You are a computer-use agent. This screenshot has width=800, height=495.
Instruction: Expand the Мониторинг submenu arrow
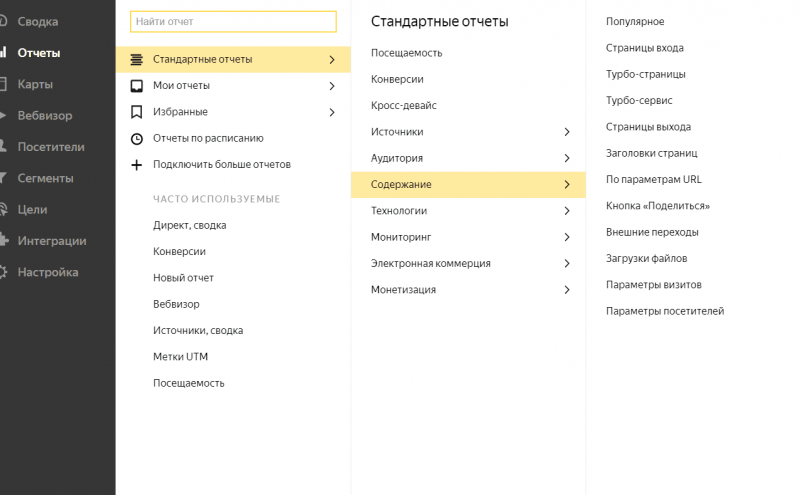click(567, 237)
